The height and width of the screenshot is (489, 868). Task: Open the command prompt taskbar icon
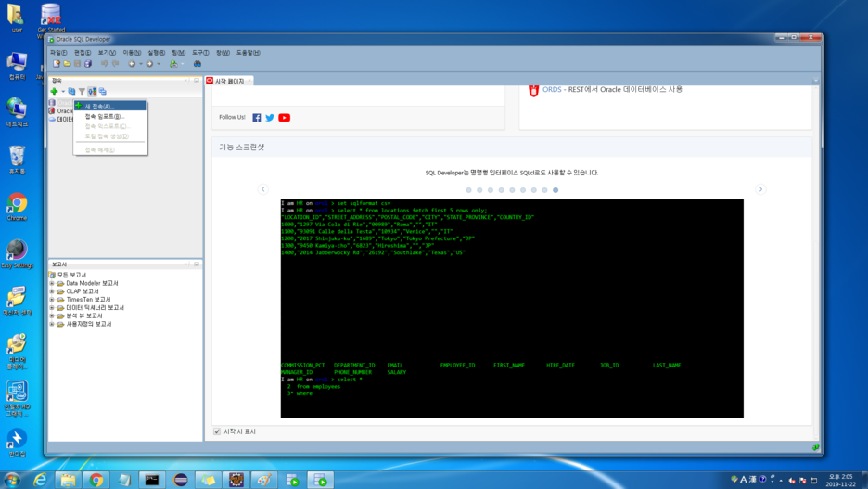click(152, 480)
